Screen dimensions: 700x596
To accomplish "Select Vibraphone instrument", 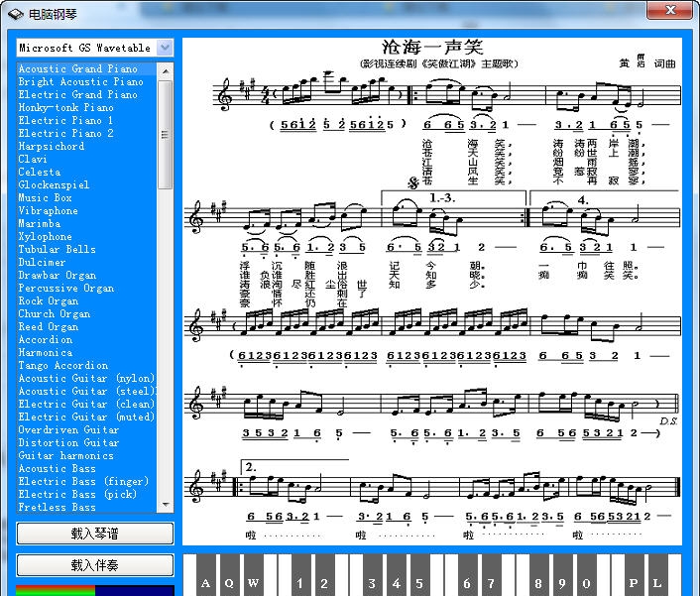I will coord(48,211).
